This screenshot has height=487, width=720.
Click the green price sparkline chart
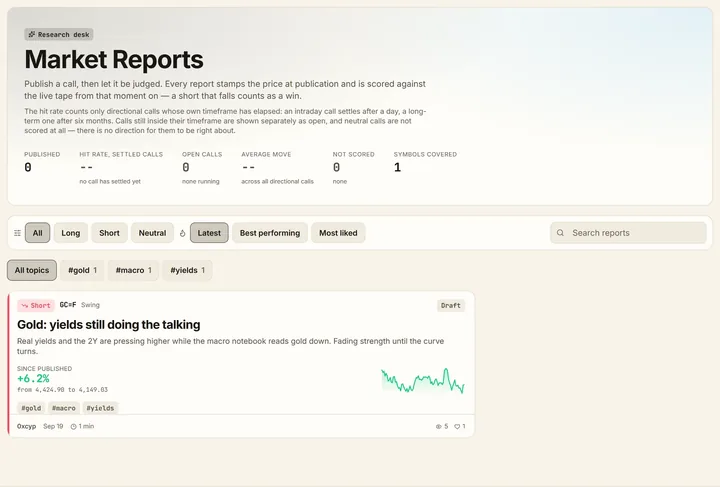(423, 381)
